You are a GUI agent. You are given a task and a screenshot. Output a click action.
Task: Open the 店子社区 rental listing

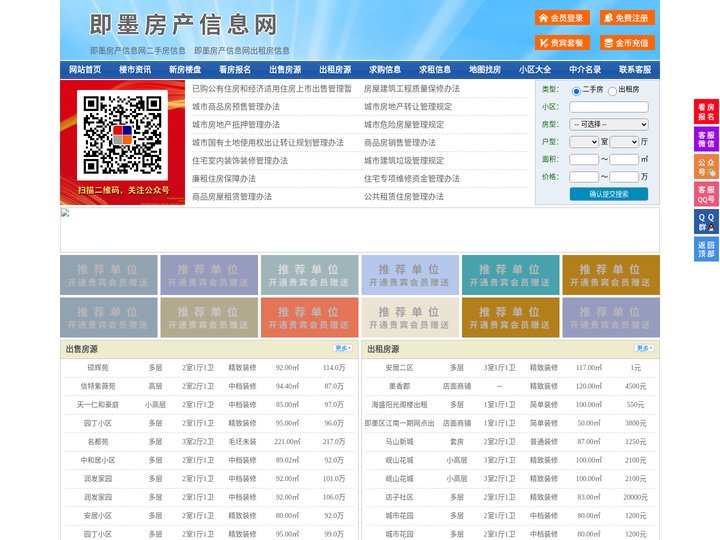point(399,497)
